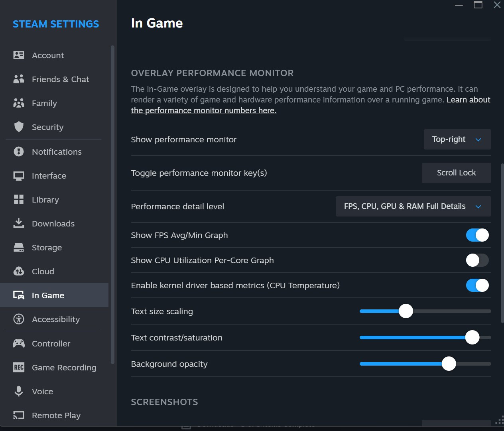Click the Friends & Chat people icon
Screen dimensions: 504x431
pos(19,79)
